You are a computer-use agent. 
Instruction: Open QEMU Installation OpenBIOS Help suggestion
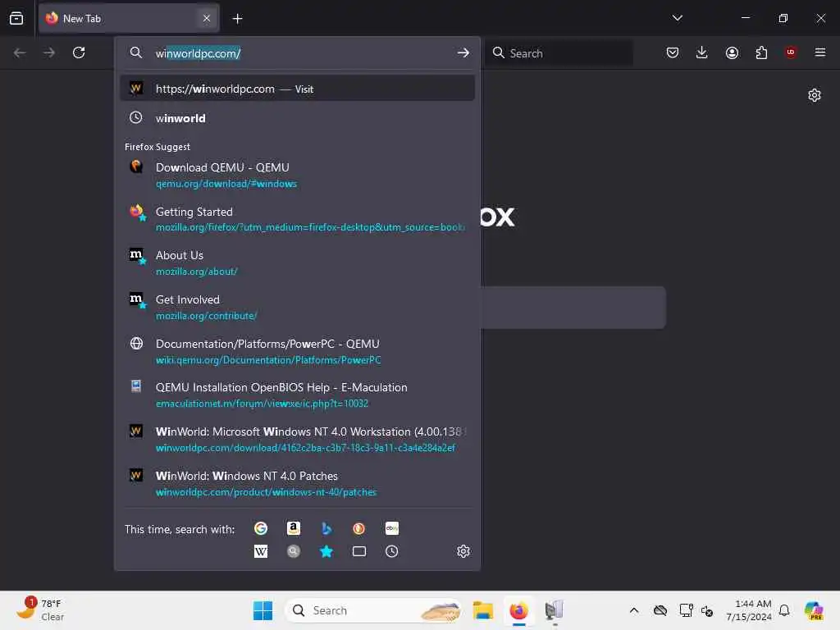click(297, 395)
